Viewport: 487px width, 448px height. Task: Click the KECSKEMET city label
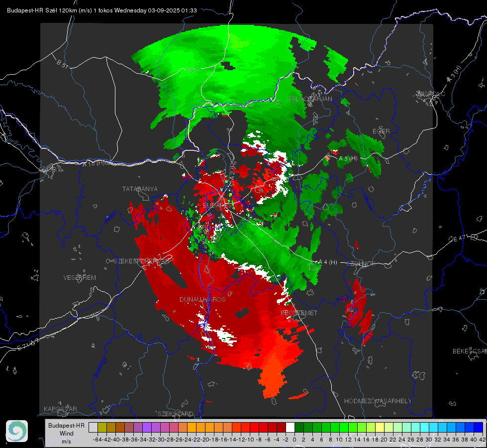[x=299, y=313]
